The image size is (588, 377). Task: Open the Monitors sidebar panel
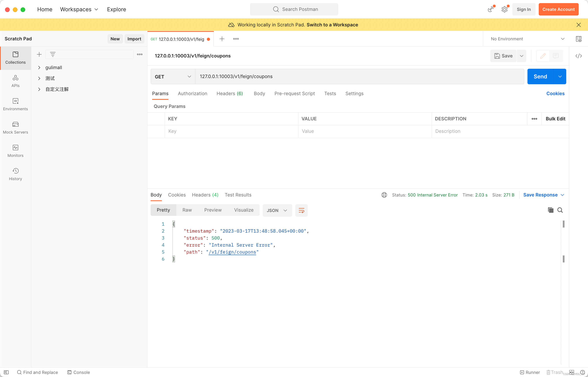tap(15, 151)
